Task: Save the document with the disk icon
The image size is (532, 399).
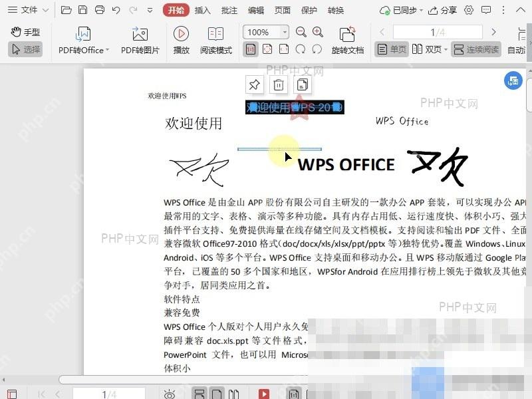Action: point(82,10)
